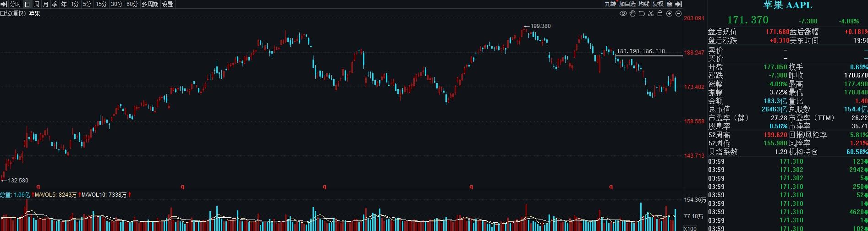Collapse right panel using top-right arrow icon

679,4
